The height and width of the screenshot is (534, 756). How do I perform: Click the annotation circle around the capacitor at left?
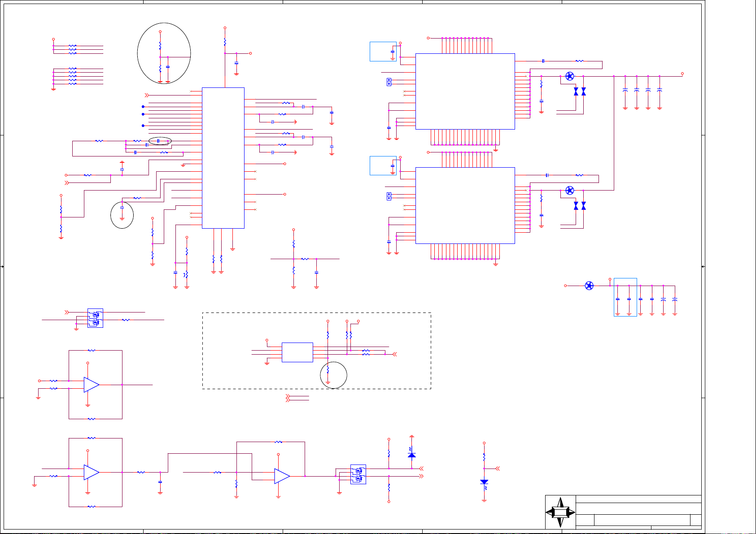(x=122, y=215)
